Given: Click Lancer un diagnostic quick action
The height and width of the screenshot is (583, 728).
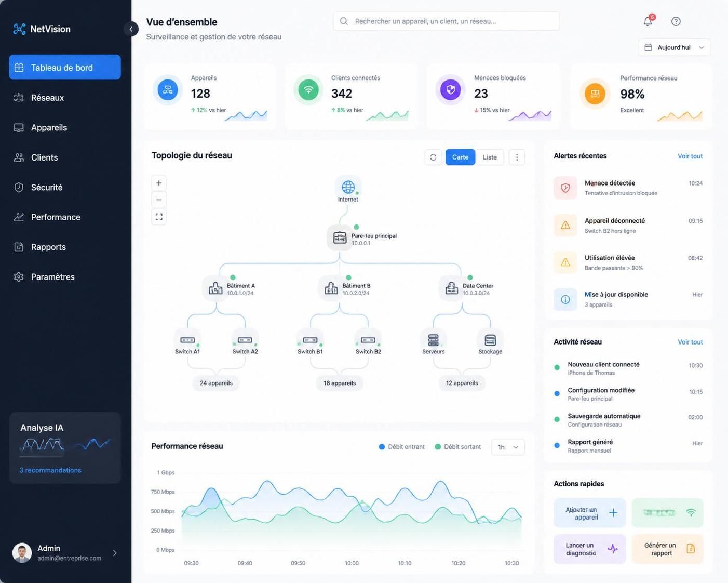Looking at the screenshot, I should click(590, 549).
